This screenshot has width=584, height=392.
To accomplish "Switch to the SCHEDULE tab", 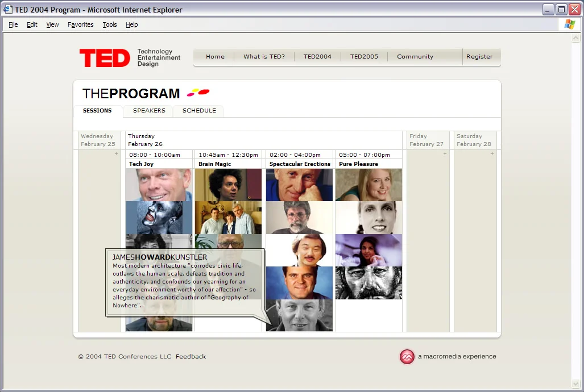I will 198,111.
